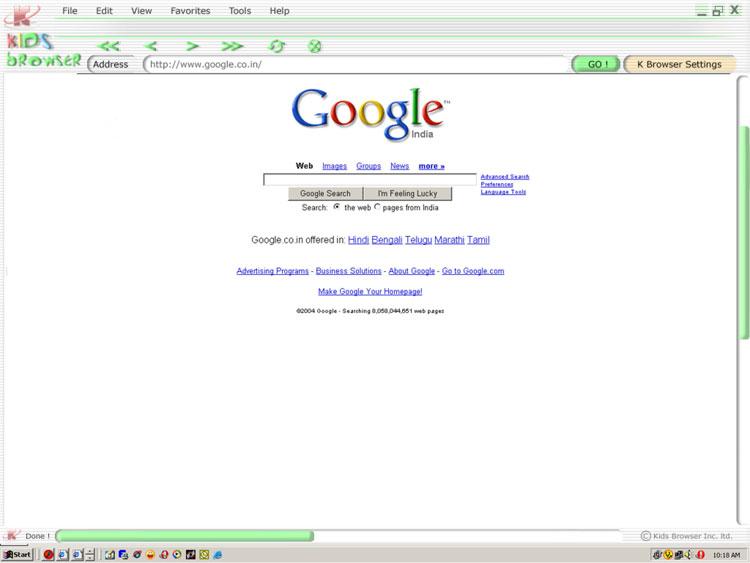Open the About Google link
This screenshot has width=750, height=563.
(412, 271)
